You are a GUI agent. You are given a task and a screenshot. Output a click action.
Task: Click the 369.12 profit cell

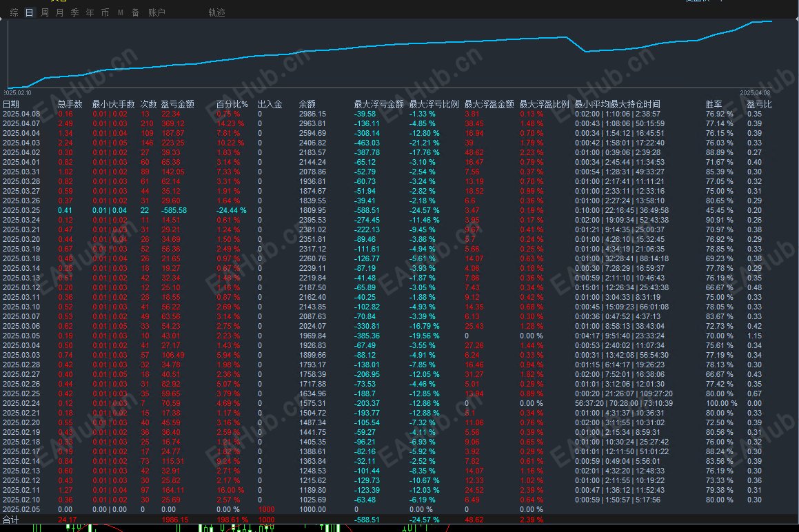point(173,123)
